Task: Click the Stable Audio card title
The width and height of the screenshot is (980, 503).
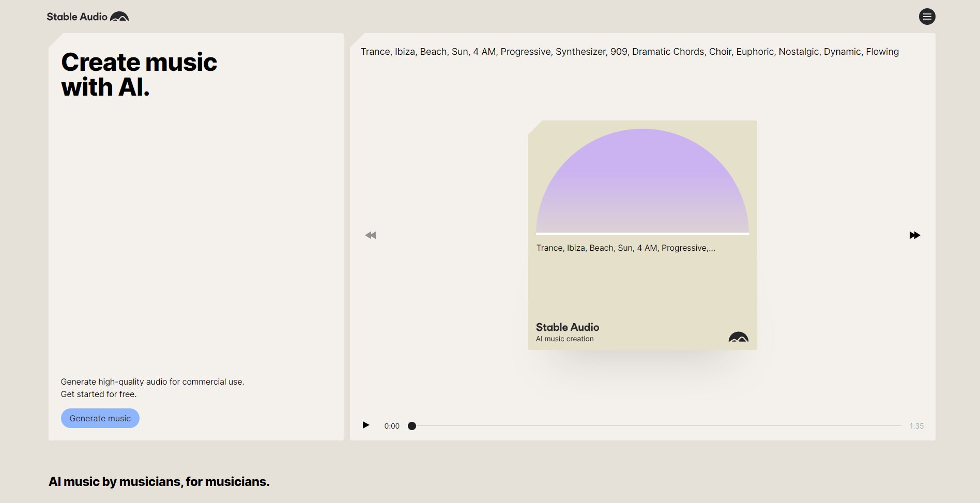Action: pos(568,327)
